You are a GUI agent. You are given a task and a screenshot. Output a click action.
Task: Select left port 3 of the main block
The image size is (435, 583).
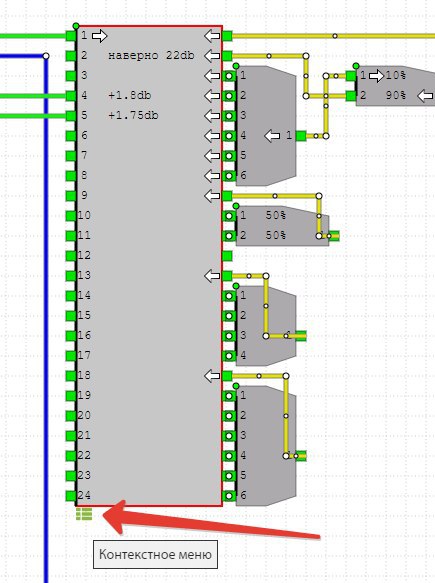tap(71, 76)
